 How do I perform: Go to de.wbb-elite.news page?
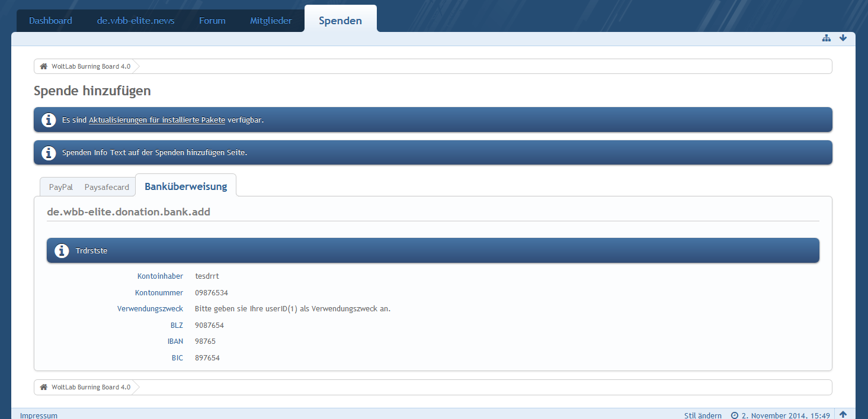tap(136, 21)
